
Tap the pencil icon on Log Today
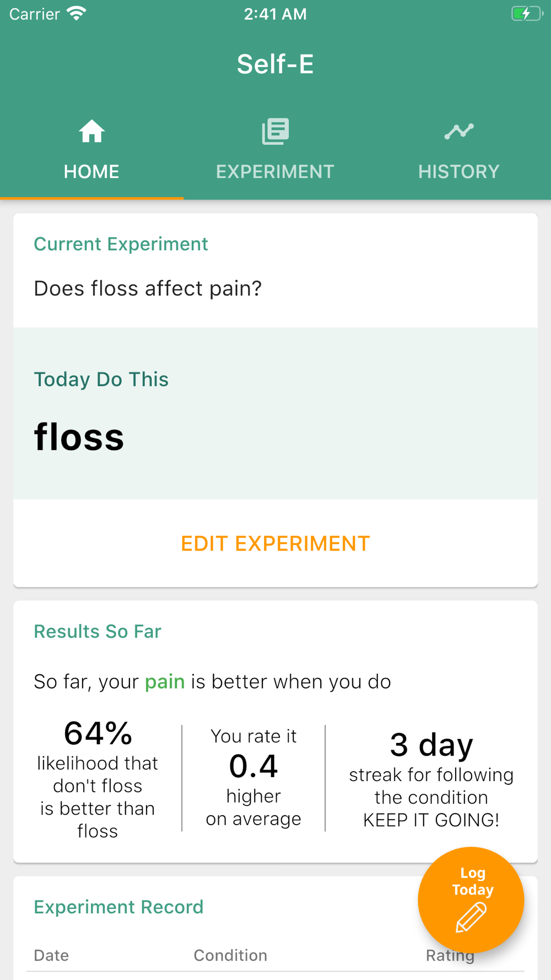click(471, 917)
